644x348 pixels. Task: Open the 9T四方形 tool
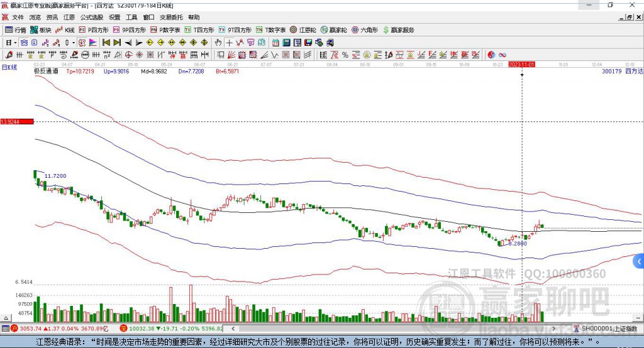tap(235, 30)
